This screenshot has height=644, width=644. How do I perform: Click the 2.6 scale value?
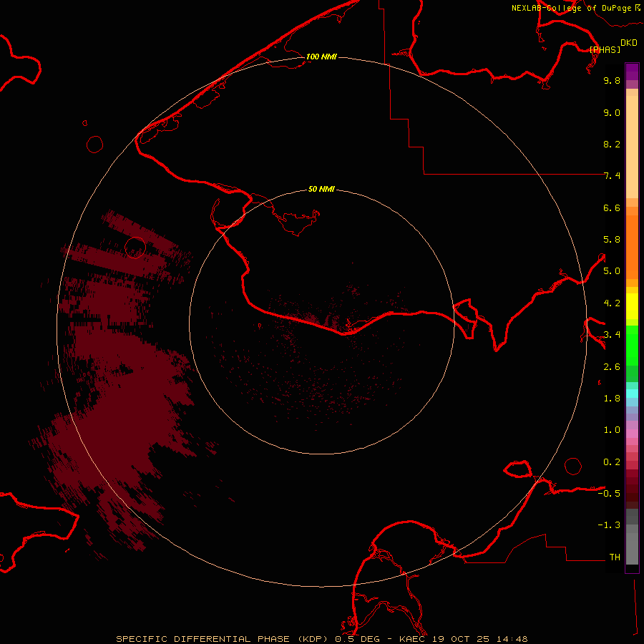pos(612,367)
